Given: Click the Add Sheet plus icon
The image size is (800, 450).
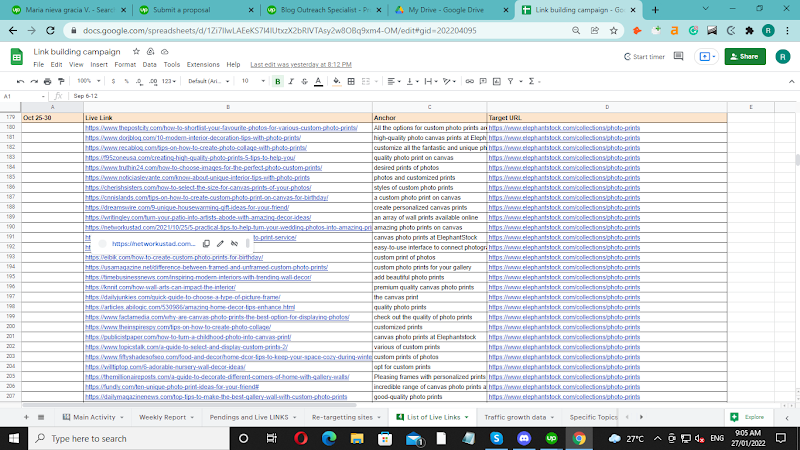Looking at the screenshot, I should click(x=26, y=417).
